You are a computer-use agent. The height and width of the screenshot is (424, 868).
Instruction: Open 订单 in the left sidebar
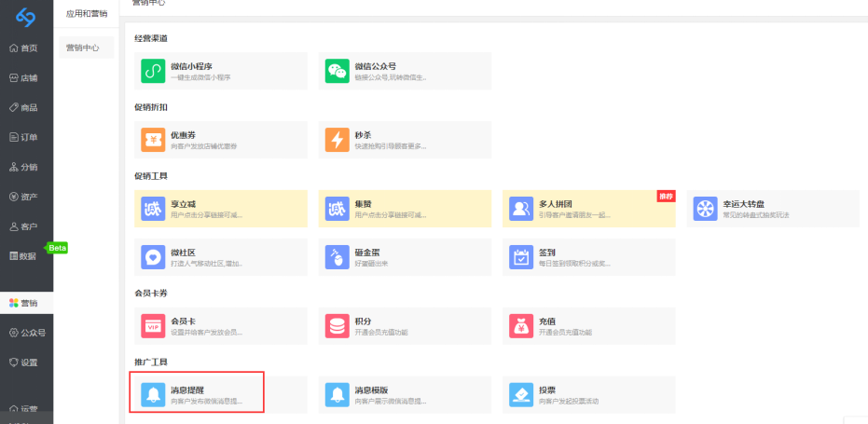pyautogui.click(x=25, y=137)
